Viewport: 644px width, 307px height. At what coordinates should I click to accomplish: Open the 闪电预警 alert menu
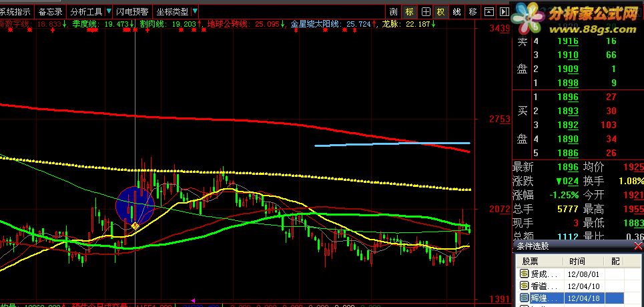[132, 11]
